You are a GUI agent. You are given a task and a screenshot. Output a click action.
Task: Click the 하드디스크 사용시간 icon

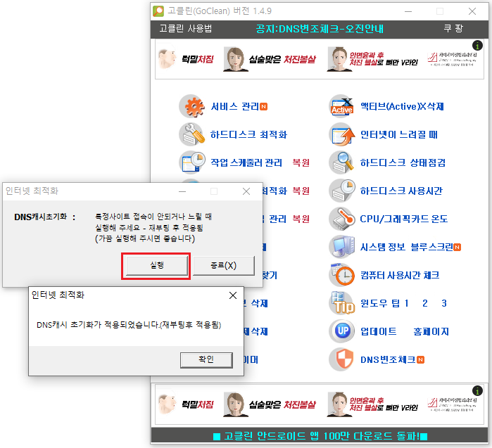[342, 191]
